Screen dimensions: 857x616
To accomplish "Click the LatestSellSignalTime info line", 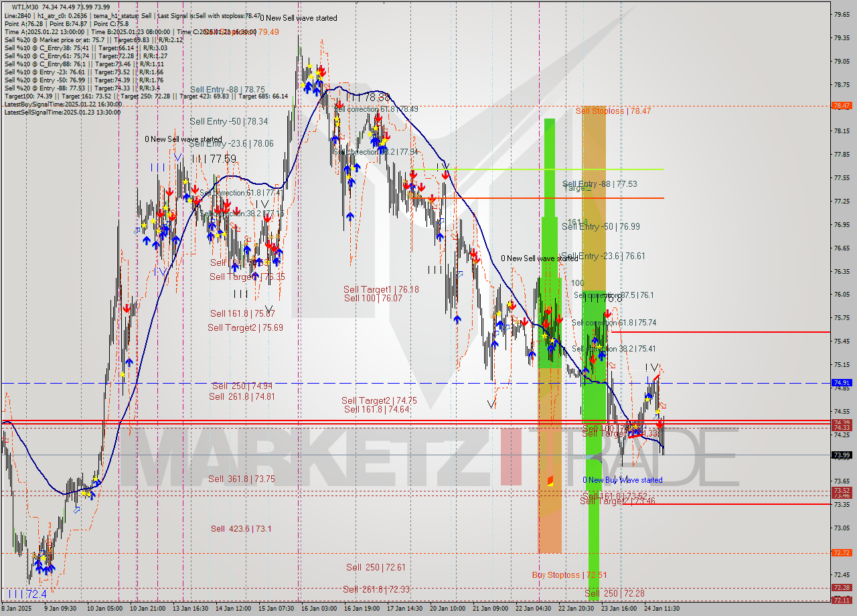I will point(62,112).
